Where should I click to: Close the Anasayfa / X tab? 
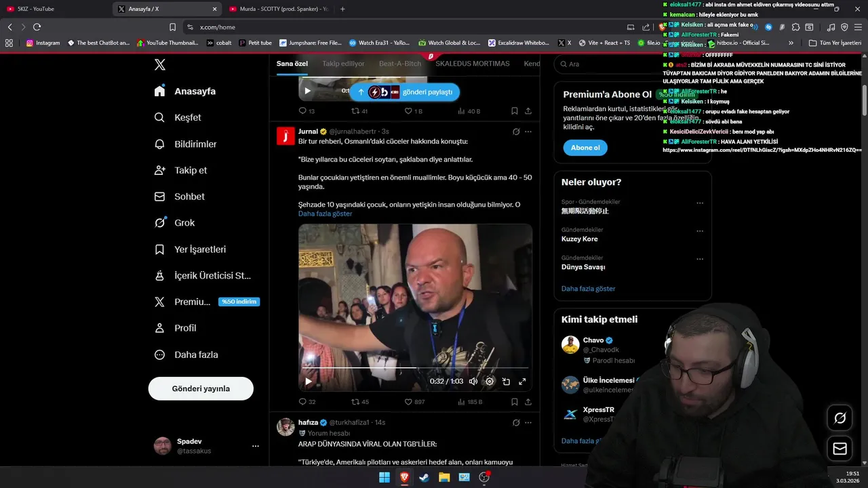coord(214,9)
